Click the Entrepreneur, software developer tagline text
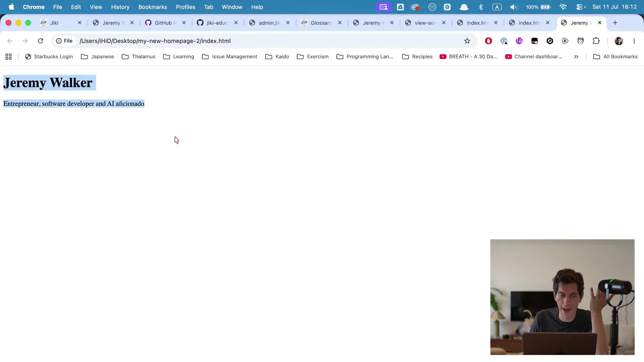The height and width of the screenshot is (362, 644). pyautogui.click(x=74, y=104)
